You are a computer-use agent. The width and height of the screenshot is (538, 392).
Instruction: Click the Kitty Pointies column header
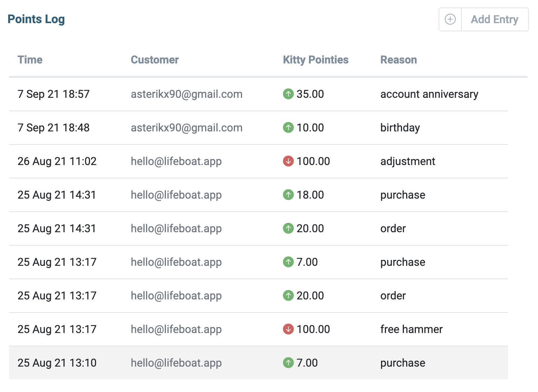[316, 60]
